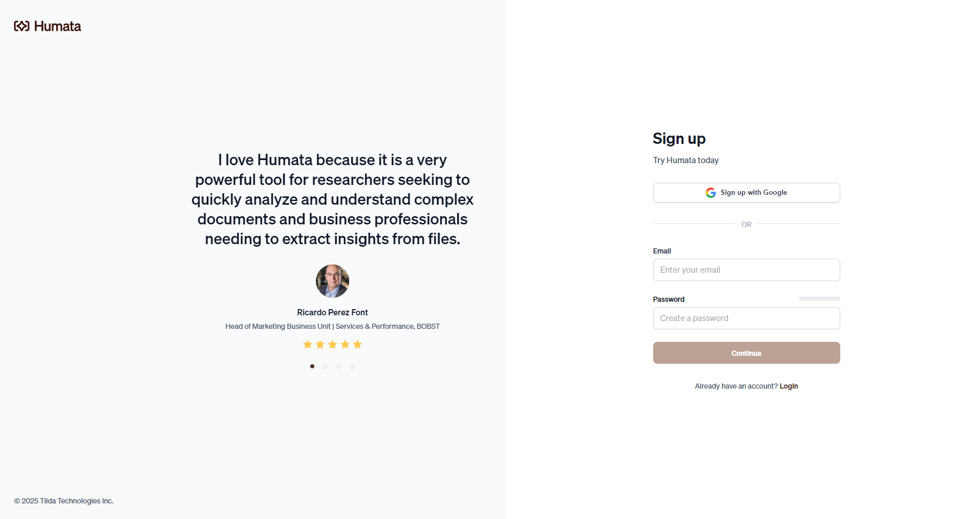
Task: Click the fifth gold rating star
Action: (x=357, y=344)
